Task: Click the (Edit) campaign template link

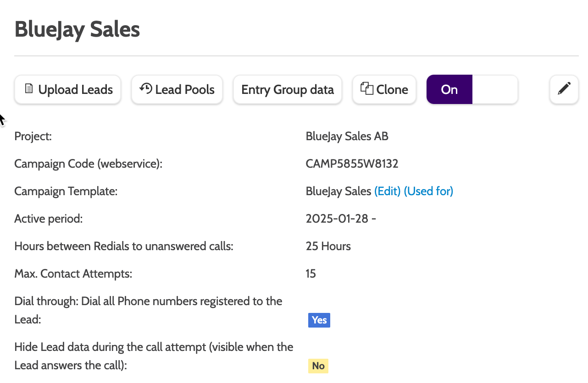Action: (x=388, y=191)
